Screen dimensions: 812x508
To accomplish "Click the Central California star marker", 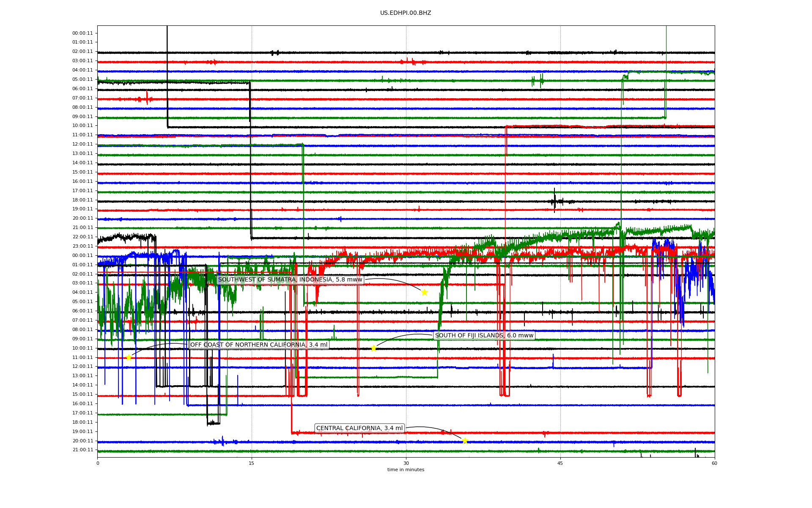I will point(465,441).
